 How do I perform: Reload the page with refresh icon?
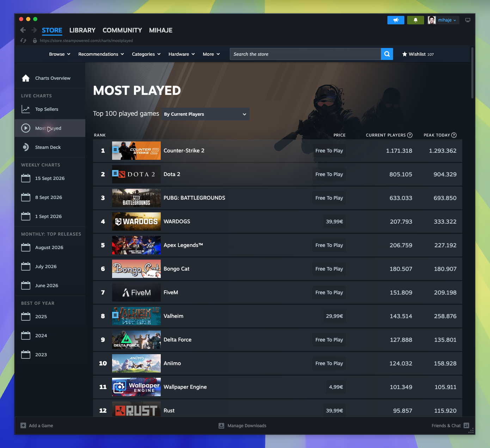tap(23, 41)
